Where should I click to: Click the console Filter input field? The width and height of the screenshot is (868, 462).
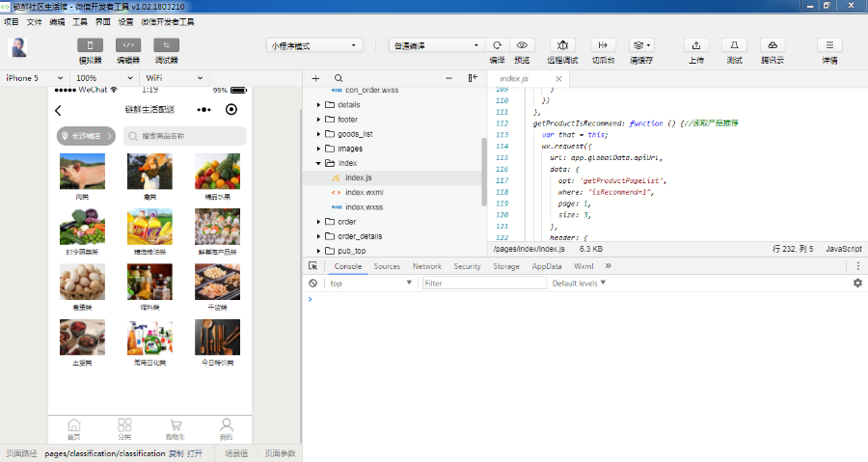click(x=482, y=284)
